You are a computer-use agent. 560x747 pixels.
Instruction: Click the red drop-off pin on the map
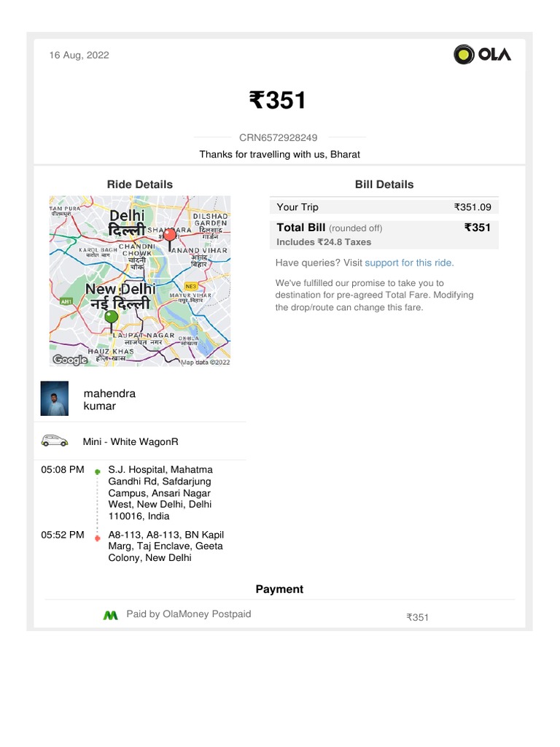tap(169, 236)
